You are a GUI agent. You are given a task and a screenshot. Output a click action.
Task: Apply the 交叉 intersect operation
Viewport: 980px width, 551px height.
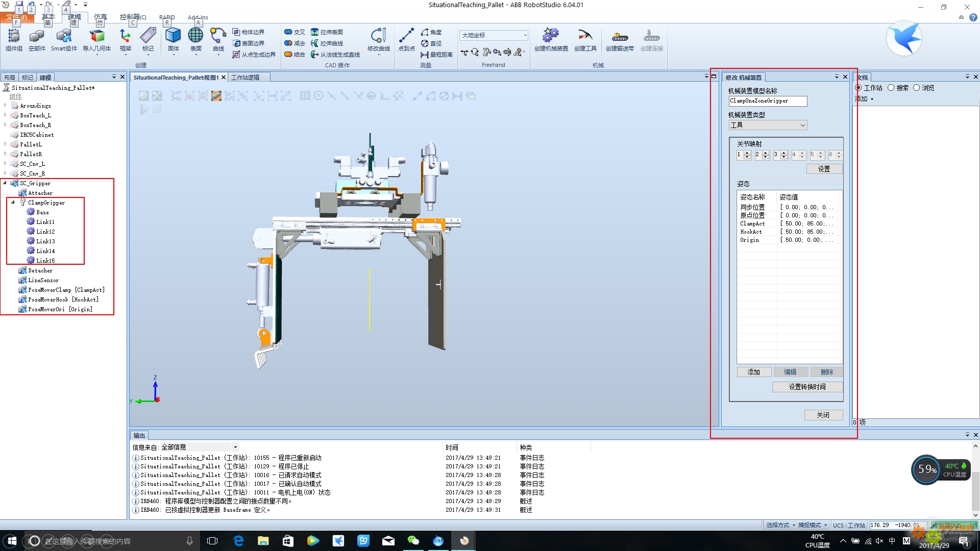(295, 32)
